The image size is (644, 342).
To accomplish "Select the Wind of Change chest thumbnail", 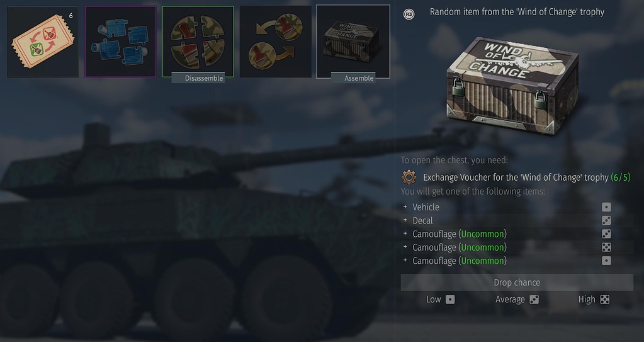I will 353,42.
